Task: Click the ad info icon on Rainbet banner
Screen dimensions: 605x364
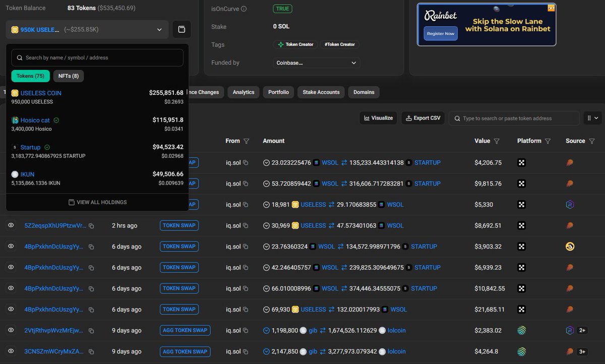Action: (551, 8)
